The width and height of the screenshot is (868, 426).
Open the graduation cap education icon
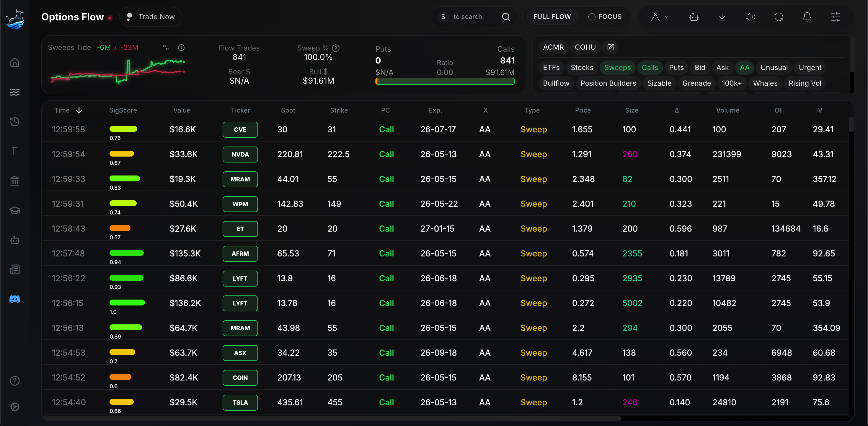click(14, 210)
